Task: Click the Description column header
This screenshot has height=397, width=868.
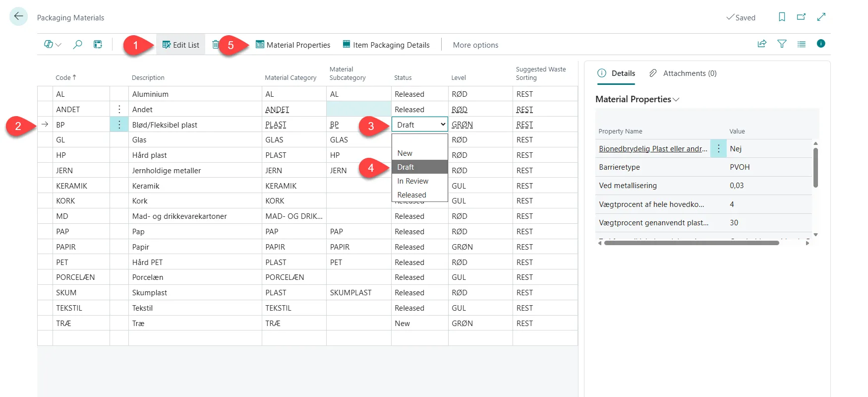Action: (148, 77)
